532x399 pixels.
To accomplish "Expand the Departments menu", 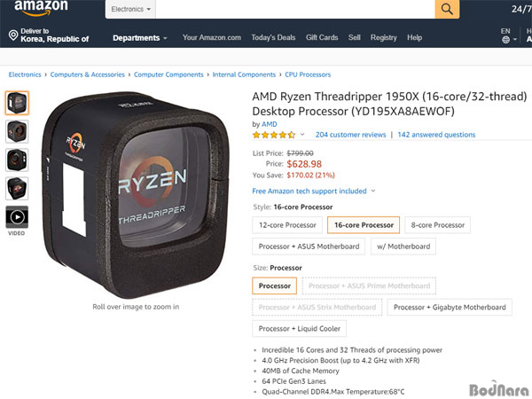I will click(x=140, y=38).
